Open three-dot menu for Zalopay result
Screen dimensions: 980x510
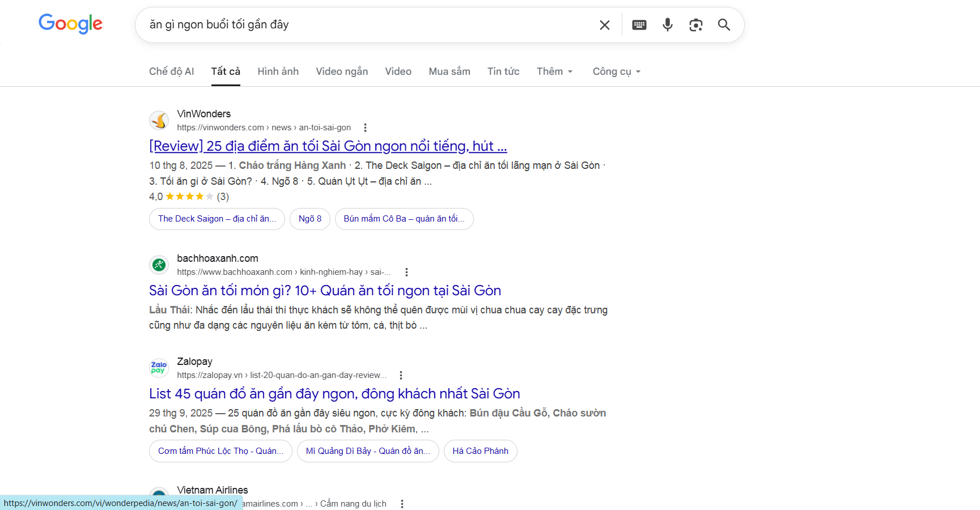tap(401, 375)
